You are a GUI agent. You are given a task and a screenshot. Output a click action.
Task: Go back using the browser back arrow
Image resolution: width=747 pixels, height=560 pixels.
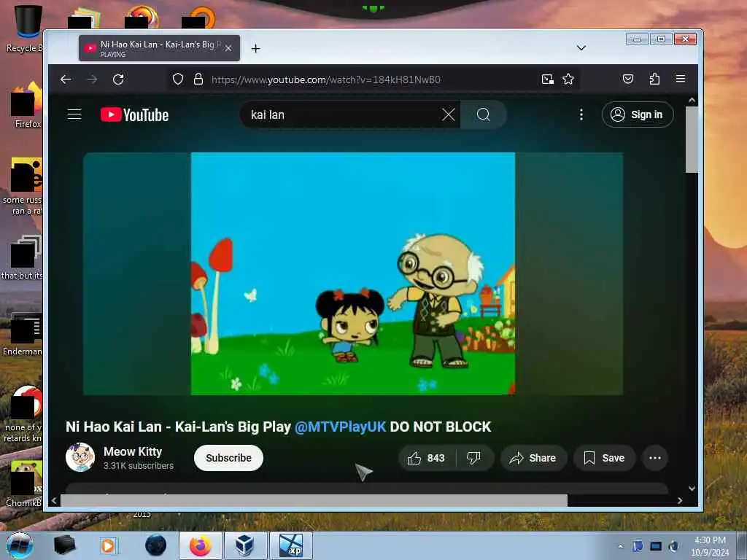pyautogui.click(x=66, y=79)
